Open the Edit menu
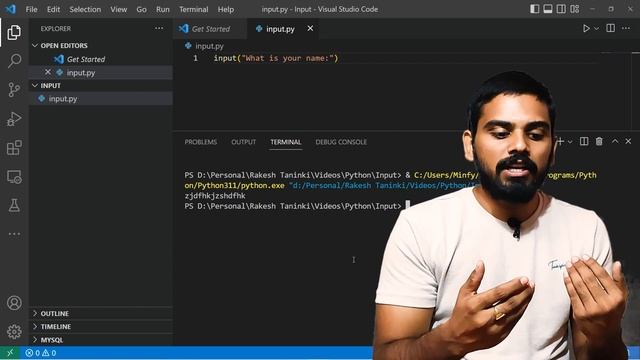The width and height of the screenshot is (640, 360). (53, 9)
